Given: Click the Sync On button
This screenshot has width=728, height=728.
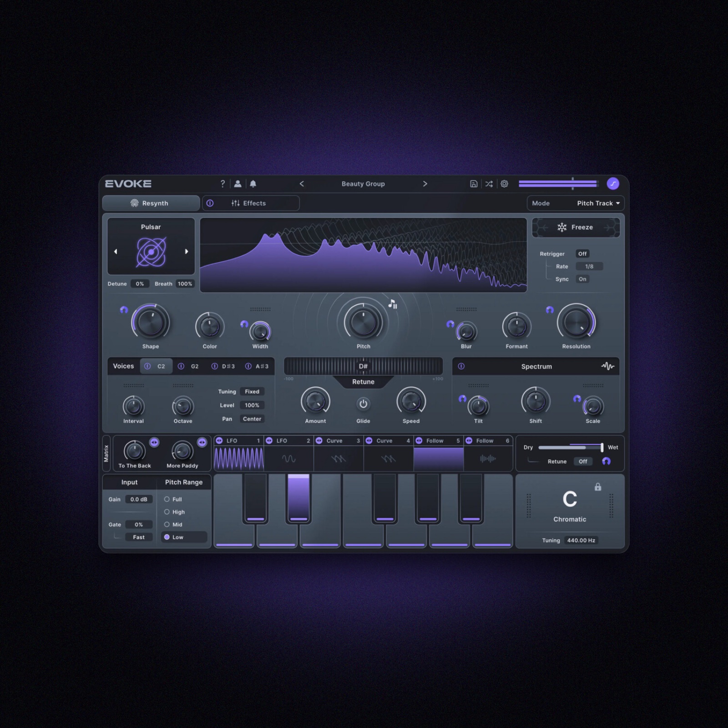Looking at the screenshot, I should coord(582,279).
